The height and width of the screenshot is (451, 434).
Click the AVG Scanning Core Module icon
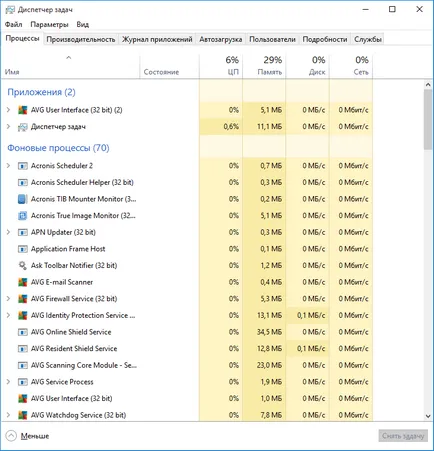click(22, 365)
